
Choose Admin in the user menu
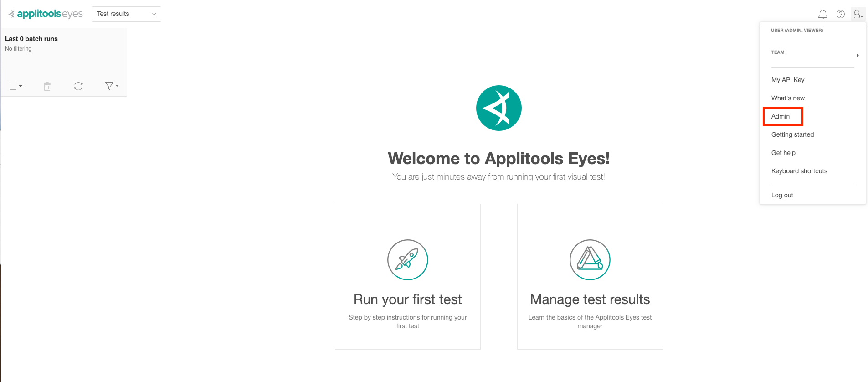click(x=781, y=116)
